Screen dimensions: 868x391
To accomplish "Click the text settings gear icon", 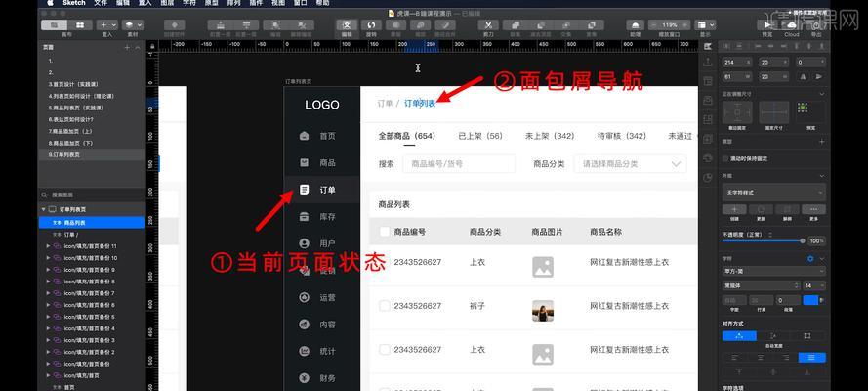I will [x=810, y=259].
